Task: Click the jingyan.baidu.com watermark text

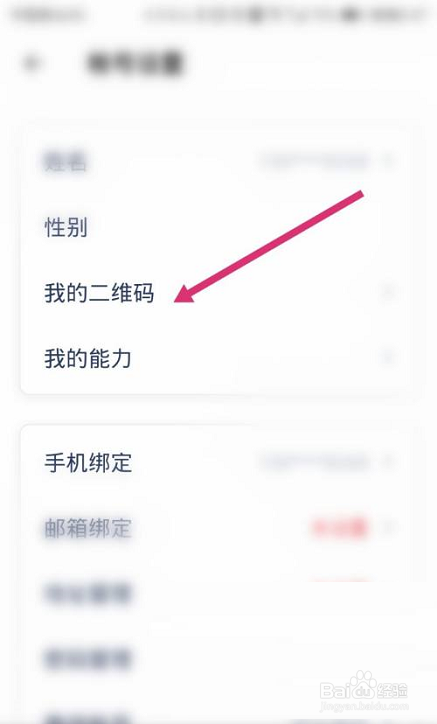Action: pyautogui.click(x=365, y=706)
